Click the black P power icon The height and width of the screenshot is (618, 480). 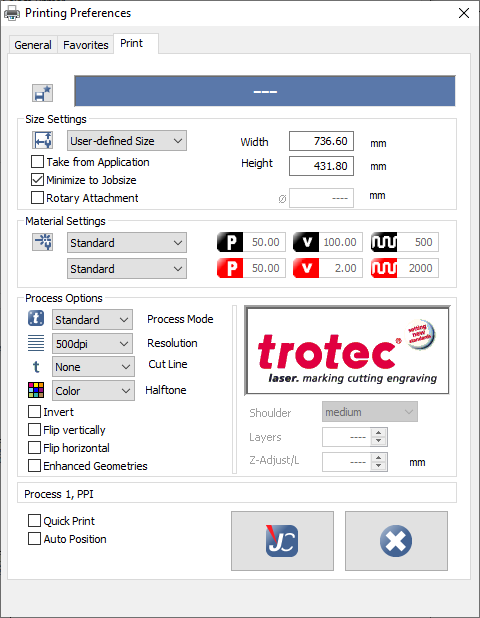click(230, 242)
